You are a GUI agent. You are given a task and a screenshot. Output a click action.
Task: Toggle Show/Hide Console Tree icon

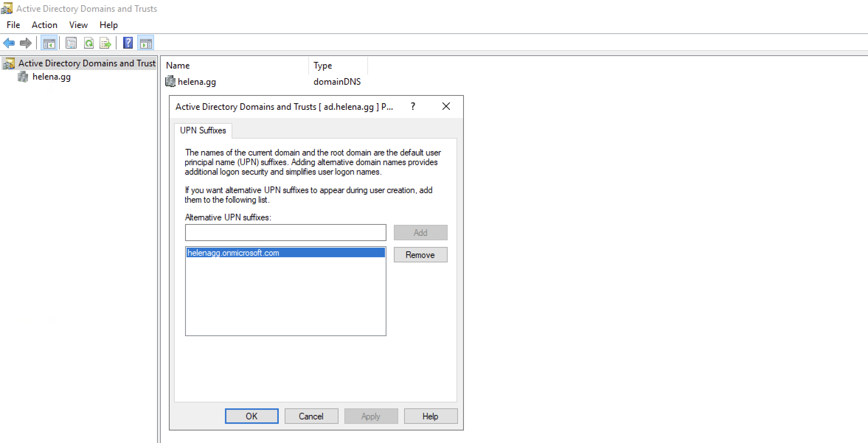(49, 43)
